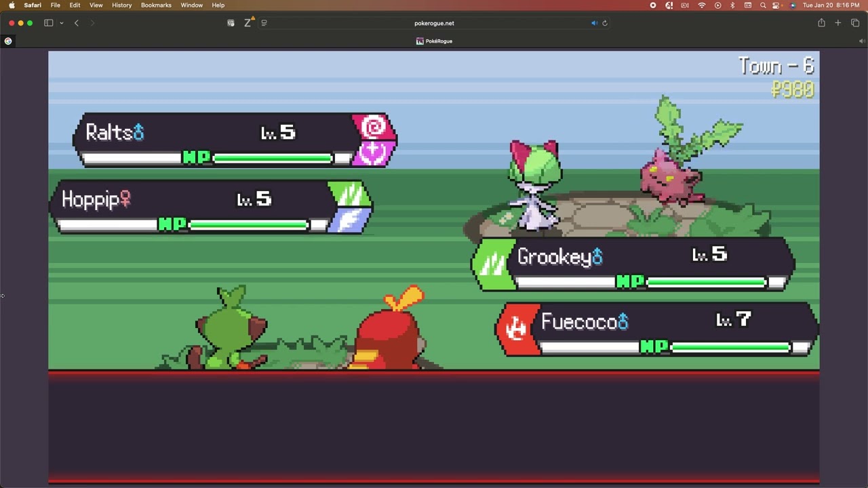Open the extension icon left of the Z
The height and width of the screenshot is (488, 868).
pyautogui.click(x=231, y=23)
